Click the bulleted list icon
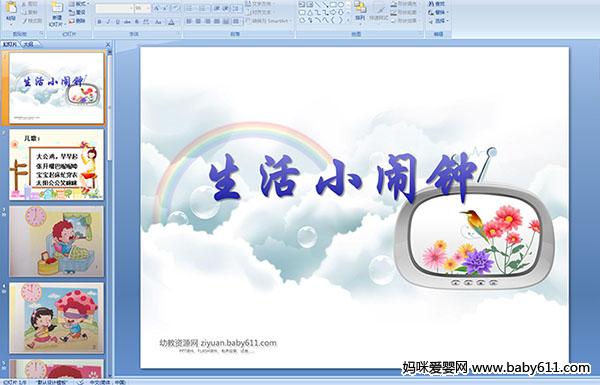 pyautogui.click(x=190, y=8)
